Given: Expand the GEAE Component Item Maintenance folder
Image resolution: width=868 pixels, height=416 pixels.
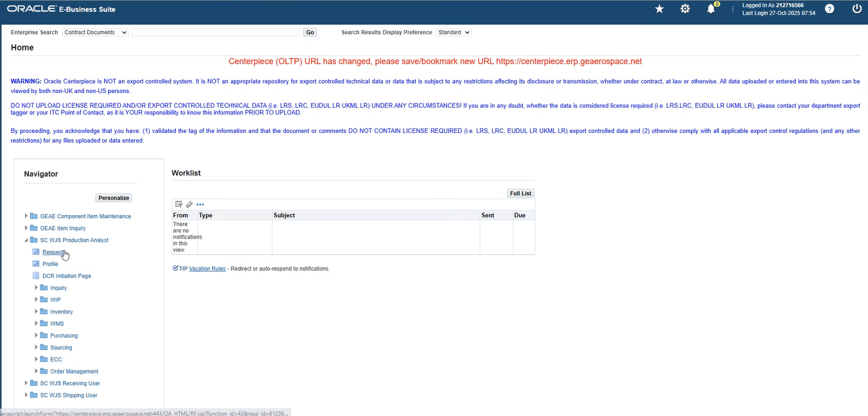Looking at the screenshot, I should pyautogui.click(x=26, y=216).
